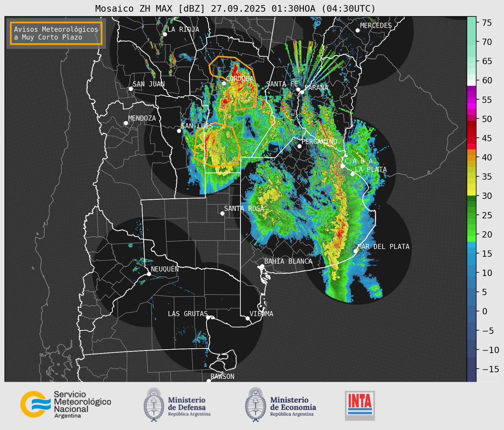The image size is (504, 430).
Task: Click the La Rioja city marker dot
Action: click(x=165, y=34)
